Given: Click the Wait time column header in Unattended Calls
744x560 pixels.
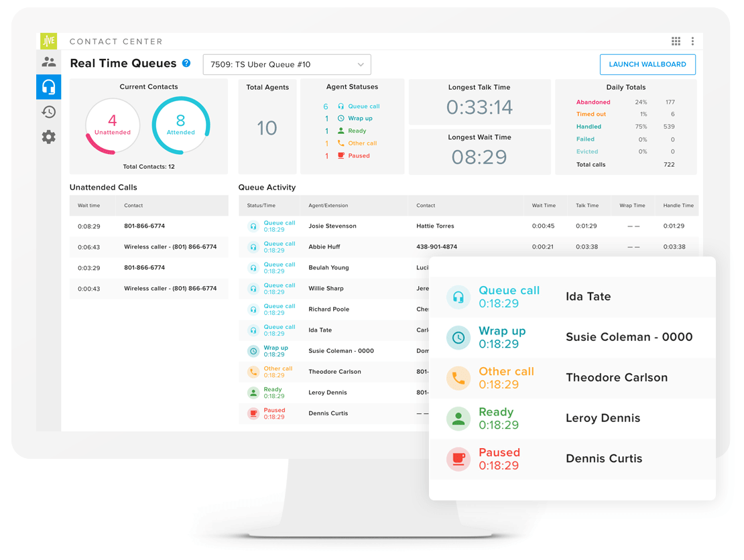Looking at the screenshot, I should click(88, 206).
